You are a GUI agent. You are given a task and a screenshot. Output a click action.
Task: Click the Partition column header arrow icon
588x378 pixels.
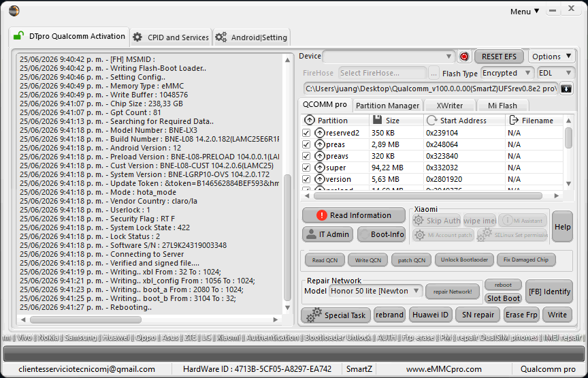tap(310, 120)
